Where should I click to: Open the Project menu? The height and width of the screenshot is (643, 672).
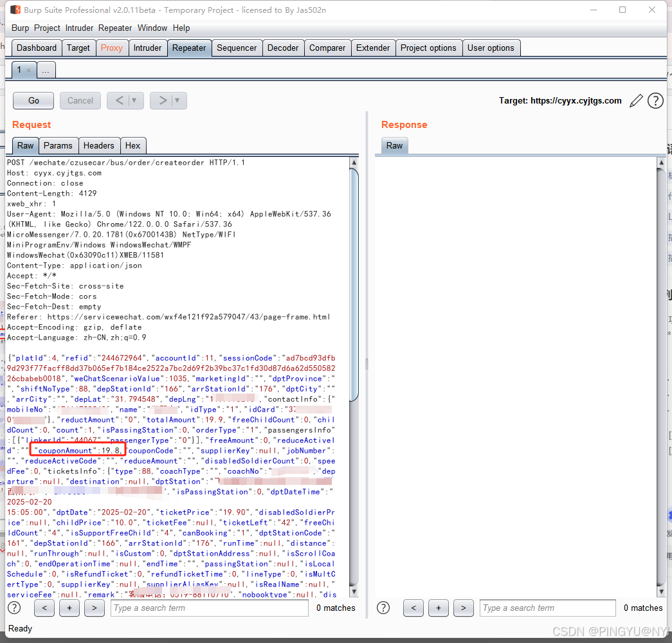click(47, 28)
